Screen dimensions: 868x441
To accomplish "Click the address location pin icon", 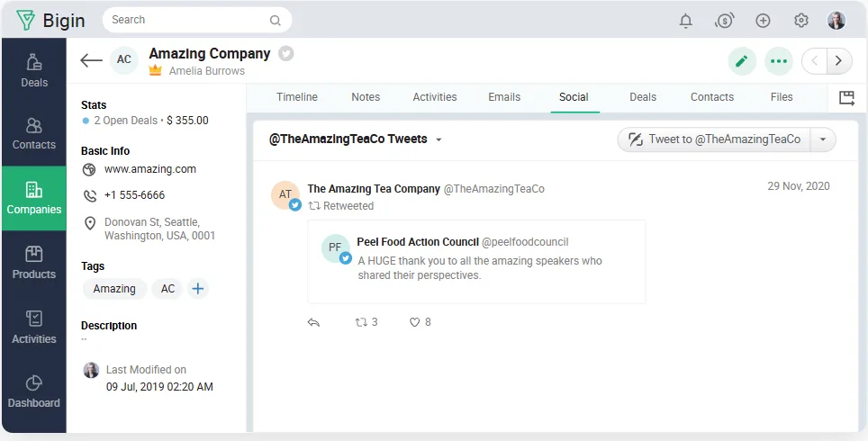I will (89, 223).
